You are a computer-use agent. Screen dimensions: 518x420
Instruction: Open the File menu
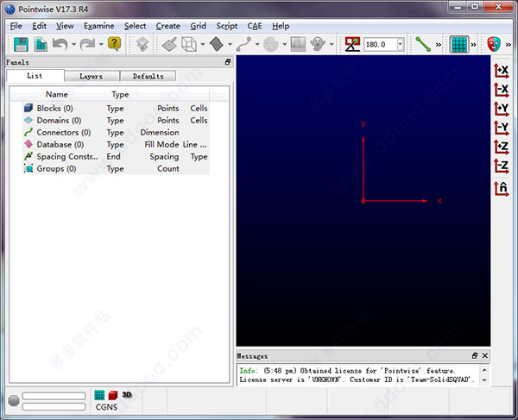click(x=16, y=26)
